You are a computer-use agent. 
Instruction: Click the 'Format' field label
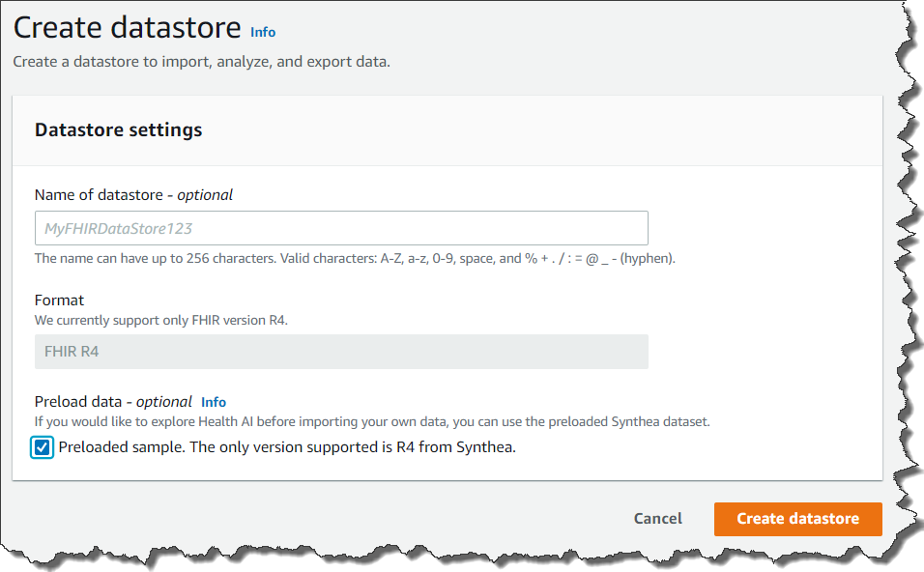coord(59,300)
